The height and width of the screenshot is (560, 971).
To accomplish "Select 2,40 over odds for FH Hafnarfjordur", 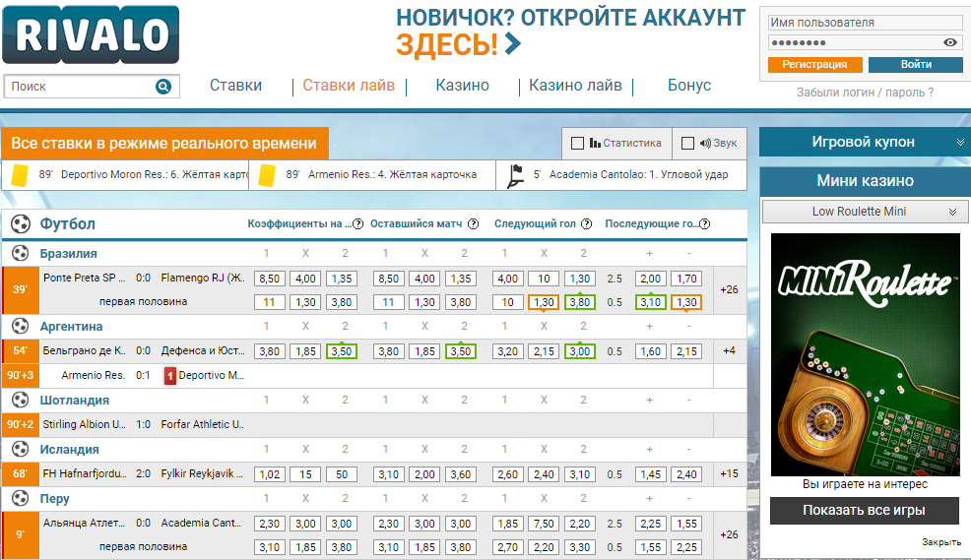I will [x=686, y=474].
